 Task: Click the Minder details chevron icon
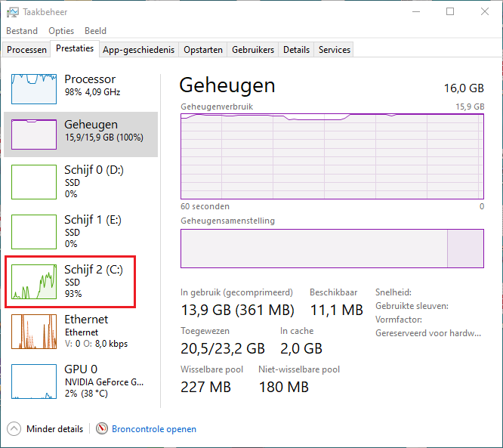coord(14,428)
